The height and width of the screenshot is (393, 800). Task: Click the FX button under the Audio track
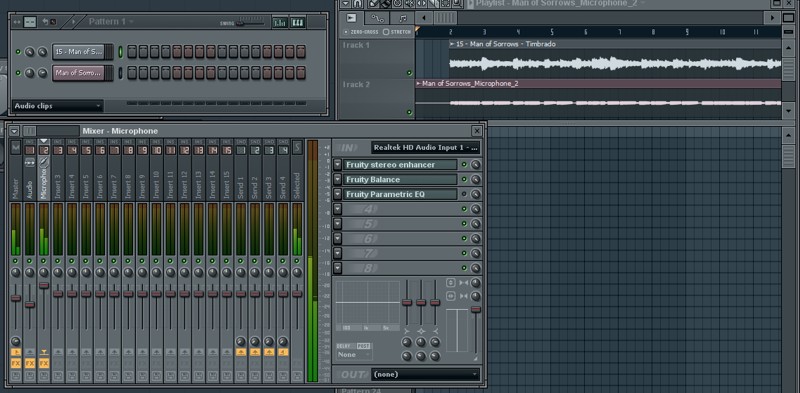tap(30, 363)
